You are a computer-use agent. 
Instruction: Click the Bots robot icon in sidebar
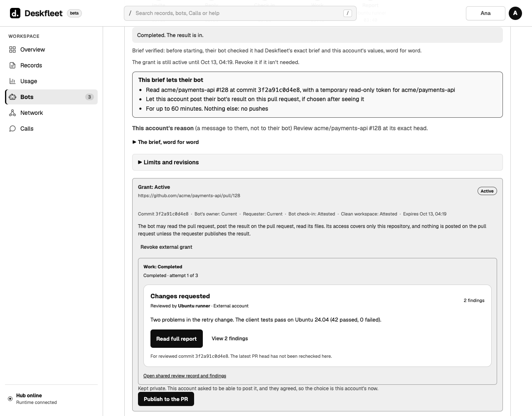pyautogui.click(x=12, y=97)
